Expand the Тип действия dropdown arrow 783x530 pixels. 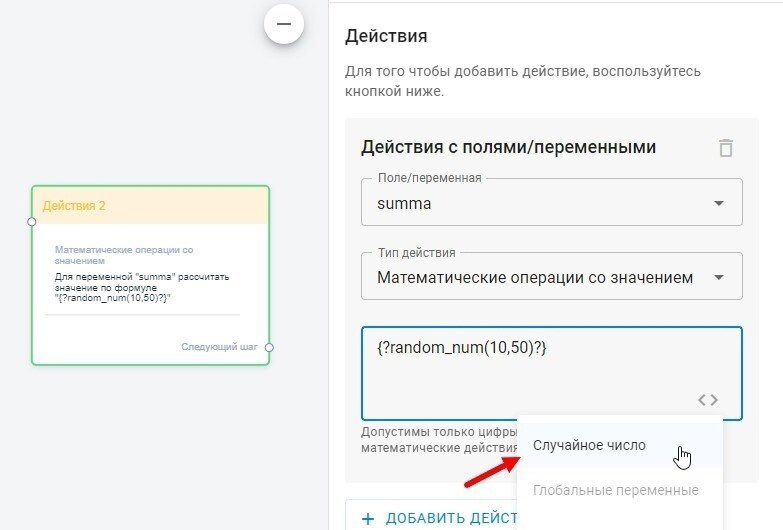click(x=718, y=277)
